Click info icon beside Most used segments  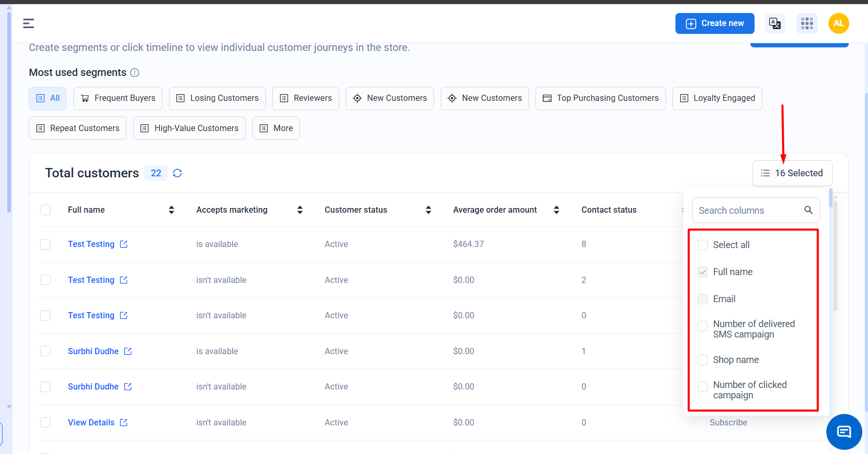[135, 73]
